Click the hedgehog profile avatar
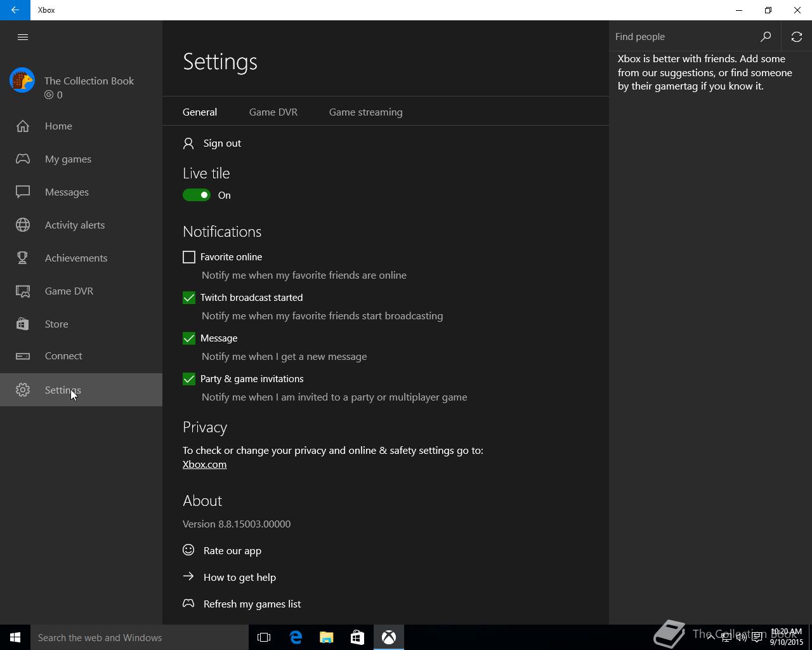 coord(22,81)
